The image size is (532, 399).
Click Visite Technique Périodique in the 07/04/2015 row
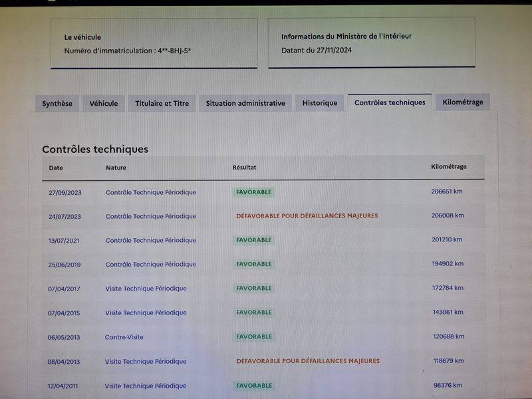[146, 313]
